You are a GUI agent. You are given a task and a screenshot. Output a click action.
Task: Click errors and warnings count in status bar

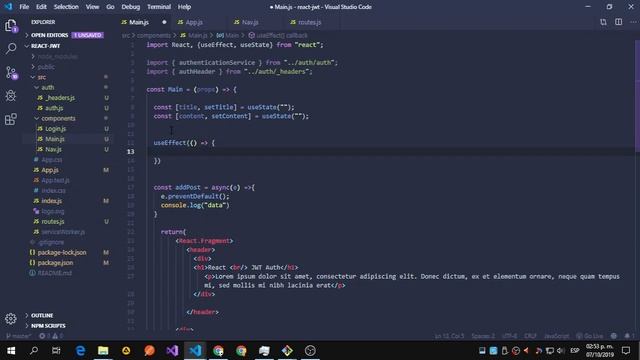(x=51, y=336)
